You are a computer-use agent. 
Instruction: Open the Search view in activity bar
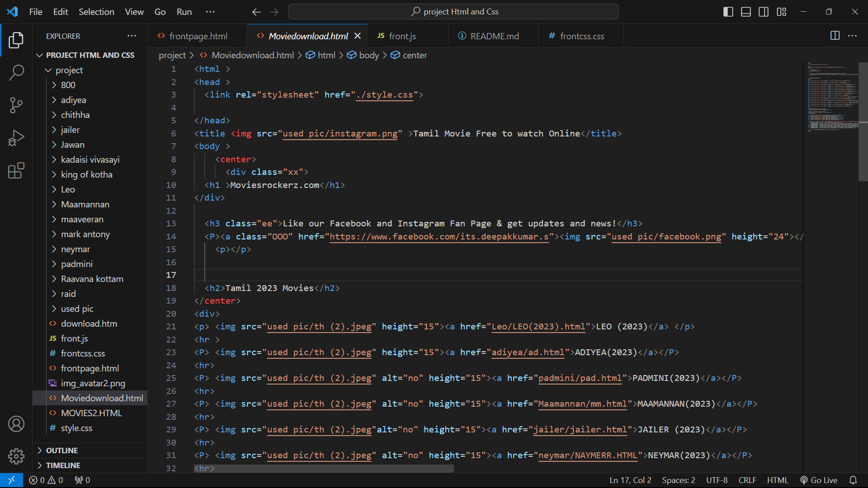click(16, 72)
